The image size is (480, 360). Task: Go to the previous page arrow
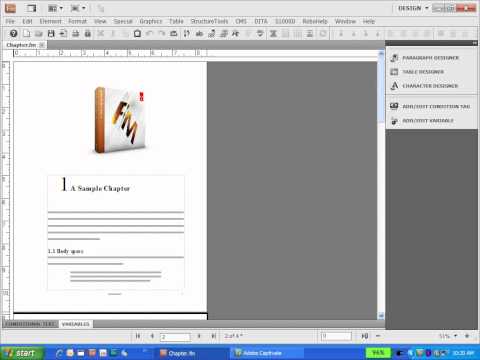pos(152,336)
